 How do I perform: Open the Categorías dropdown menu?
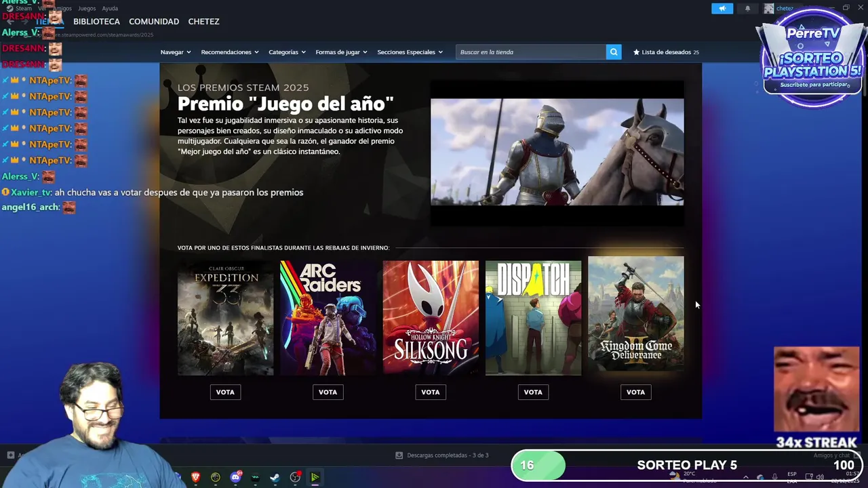tap(287, 52)
